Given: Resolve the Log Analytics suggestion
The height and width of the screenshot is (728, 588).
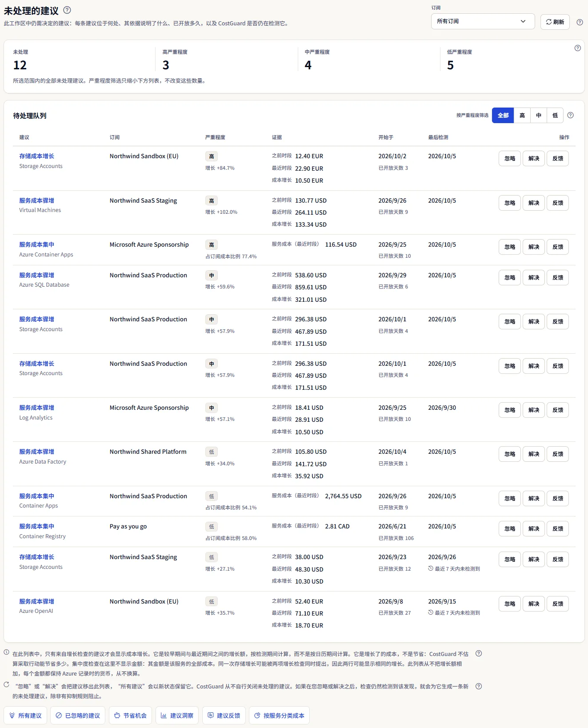Looking at the screenshot, I should [x=534, y=410].
